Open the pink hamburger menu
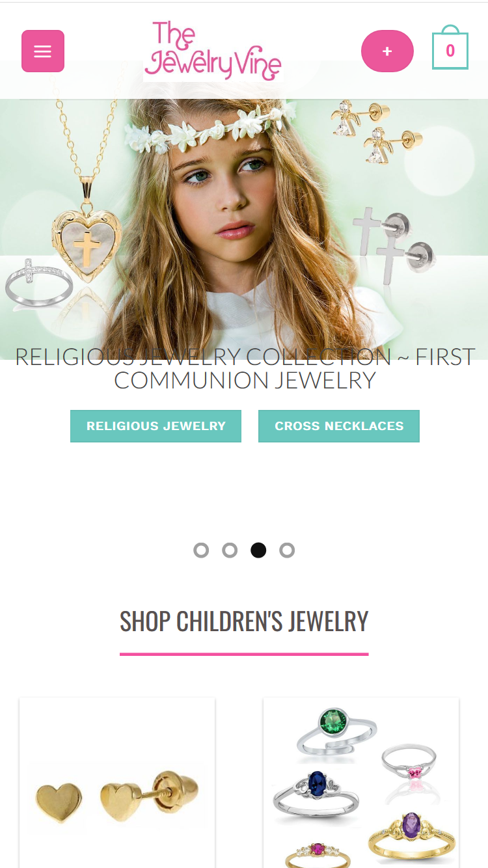Image resolution: width=488 pixels, height=868 pixels. pos(43,51)
